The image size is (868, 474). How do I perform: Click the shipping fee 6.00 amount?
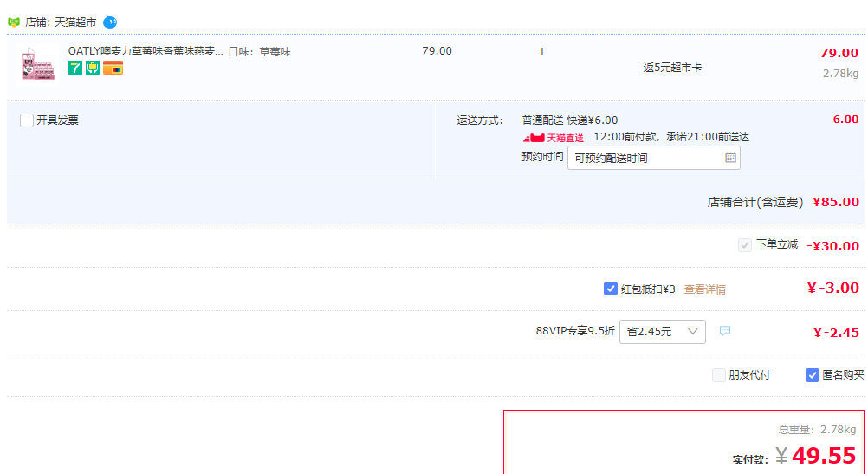(845, 120)
